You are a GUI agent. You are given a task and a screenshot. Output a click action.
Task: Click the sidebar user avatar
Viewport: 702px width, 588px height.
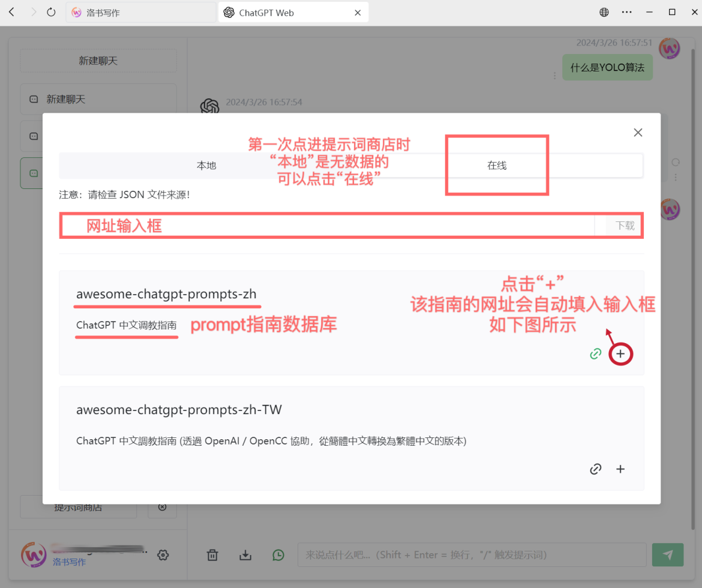pos(34,555)
